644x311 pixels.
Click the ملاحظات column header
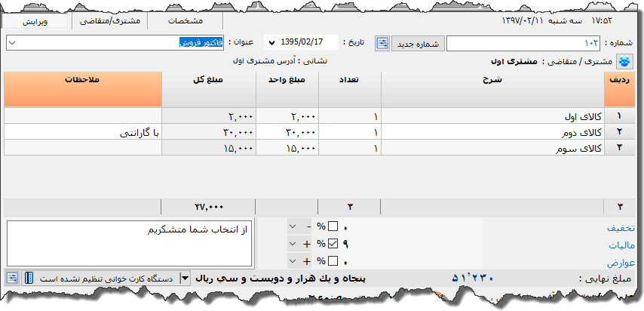pyautogui.click(x=83, y=89)
